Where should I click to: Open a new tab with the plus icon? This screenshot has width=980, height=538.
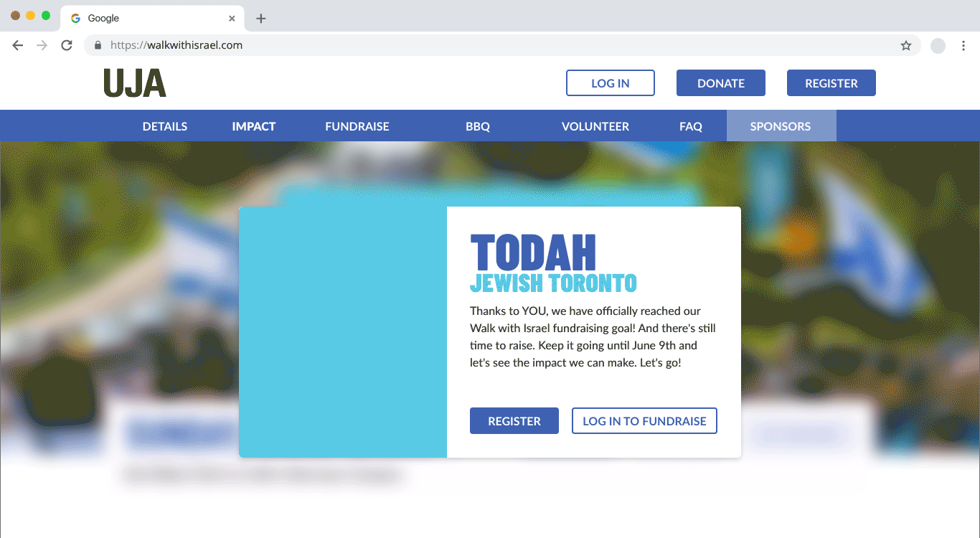[x=261, y=19]
